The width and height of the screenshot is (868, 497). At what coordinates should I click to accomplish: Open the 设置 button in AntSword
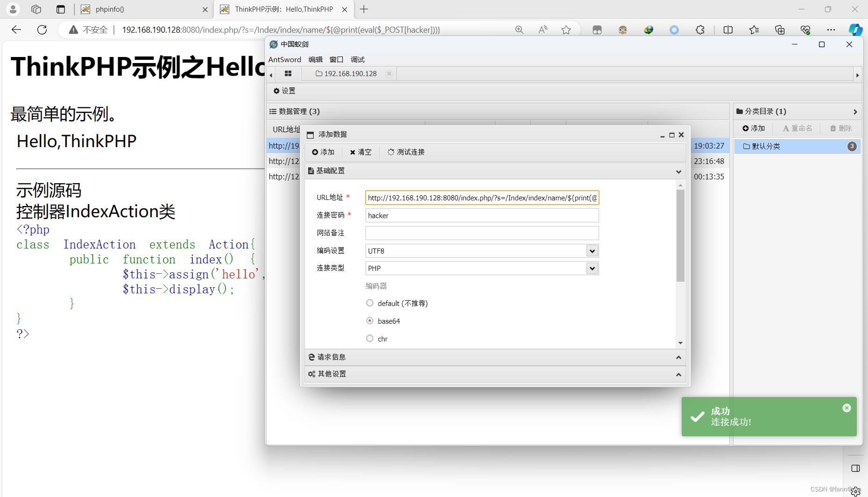point(284,91)
